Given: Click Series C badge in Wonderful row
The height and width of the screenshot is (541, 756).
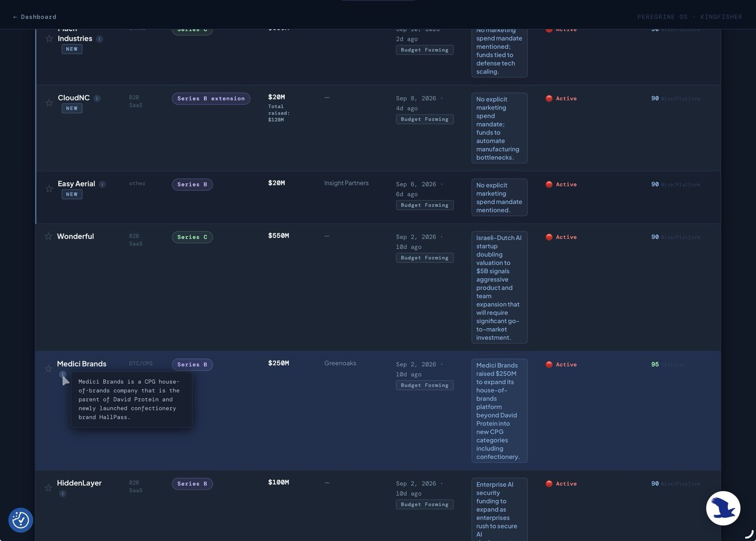Looking at the screenshot, I should coord(192,237).
